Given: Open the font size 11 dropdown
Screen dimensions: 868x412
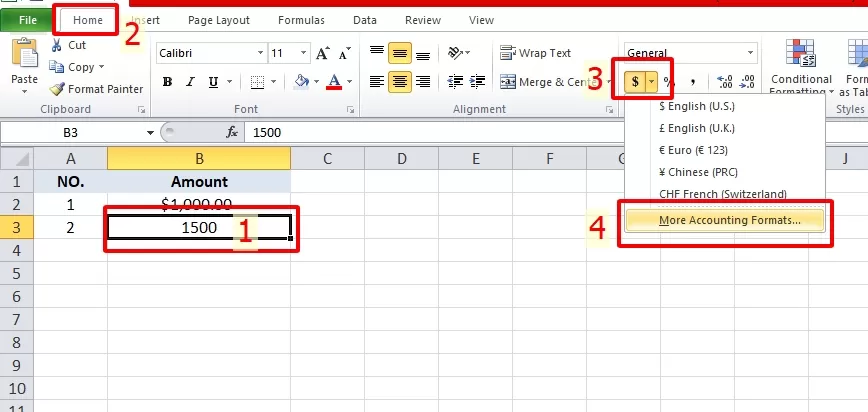Looking at the screenshot, I should [303, 53].
